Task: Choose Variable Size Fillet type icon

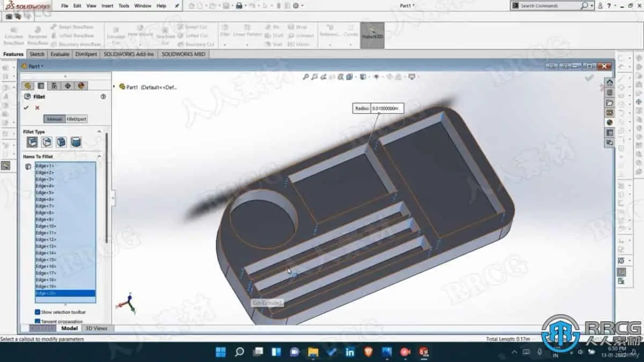Action: point(47,142)
